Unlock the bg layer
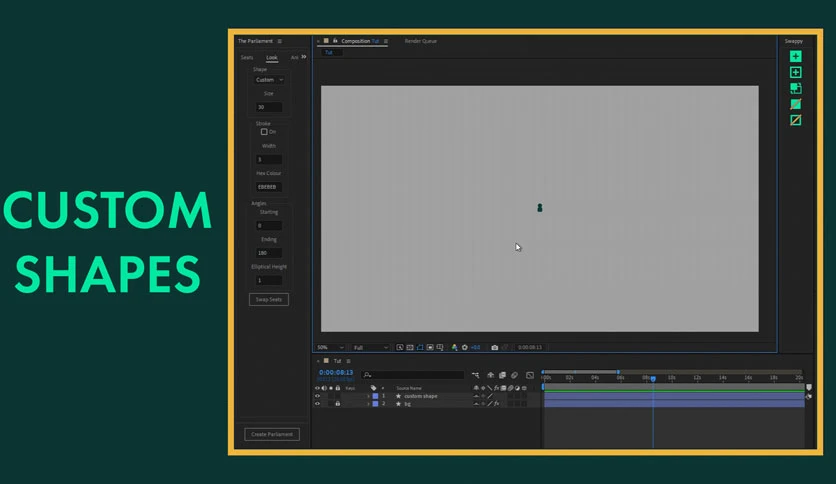The height and width of the screenshot is (484, 836). tap(337, 404)
